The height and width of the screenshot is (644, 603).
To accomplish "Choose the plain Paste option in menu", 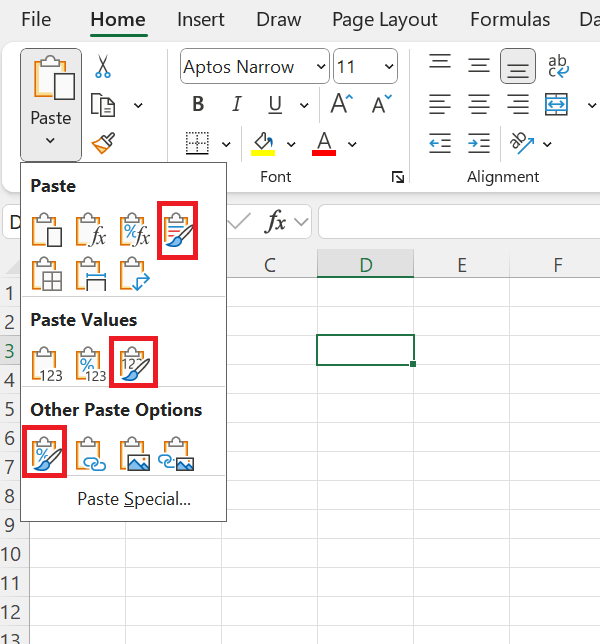I will click(46, 230).
